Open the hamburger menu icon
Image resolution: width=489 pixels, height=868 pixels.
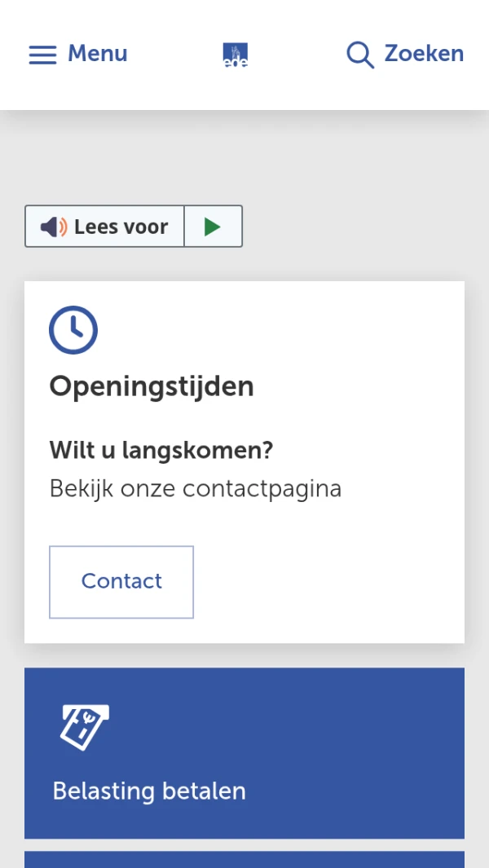pyautogui.click(x=42, y=55)
